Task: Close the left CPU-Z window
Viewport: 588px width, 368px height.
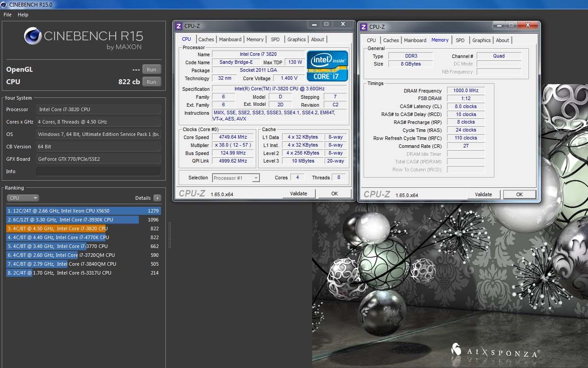Action: coord(343,24)
